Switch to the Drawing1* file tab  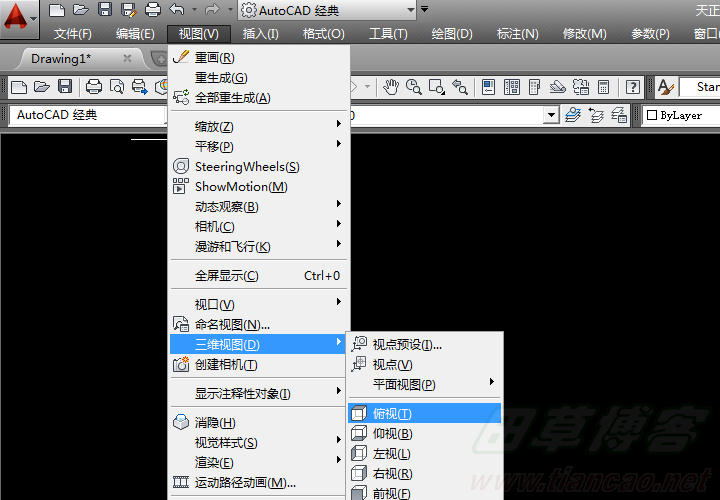(x=61, y=59)
